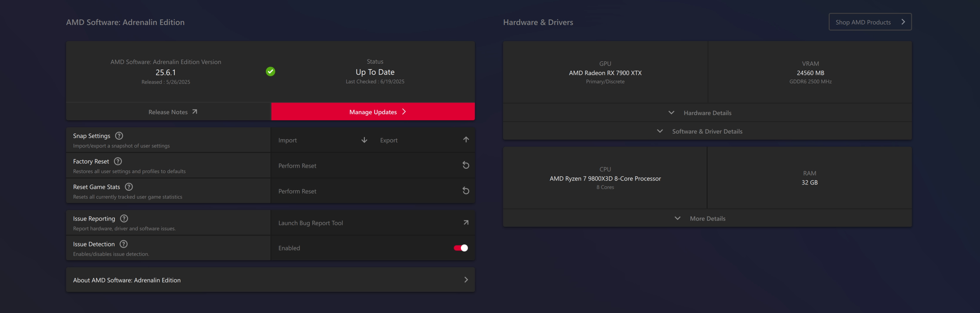980x313 pixels.
Task: Click Export snapshot settings
Action: coord(424,140)
